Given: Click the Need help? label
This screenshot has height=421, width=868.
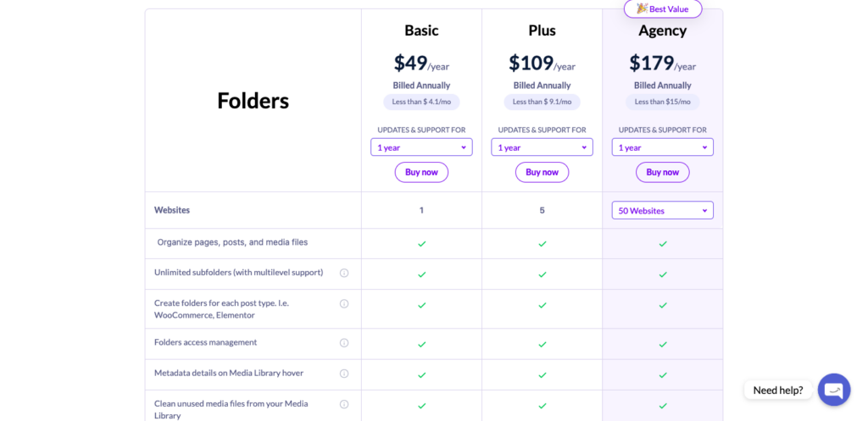Looking at the screenshot, I should (x=778, y=390).
